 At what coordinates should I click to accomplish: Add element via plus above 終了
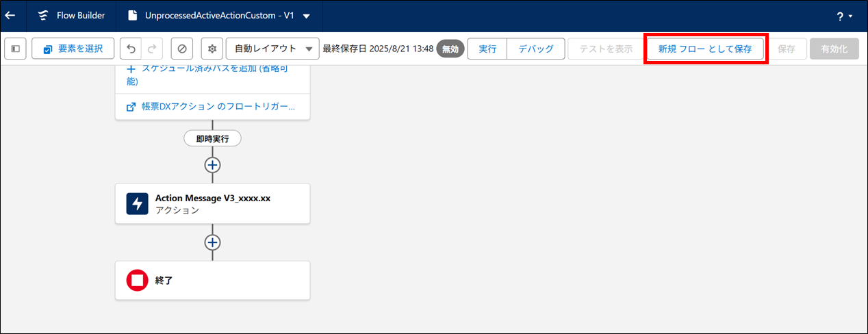212,242
